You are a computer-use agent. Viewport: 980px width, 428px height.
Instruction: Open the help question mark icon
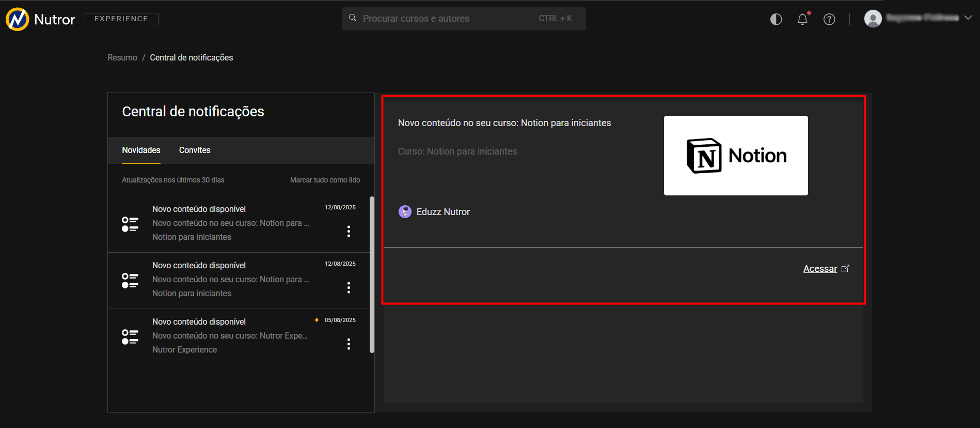point(829,19)
